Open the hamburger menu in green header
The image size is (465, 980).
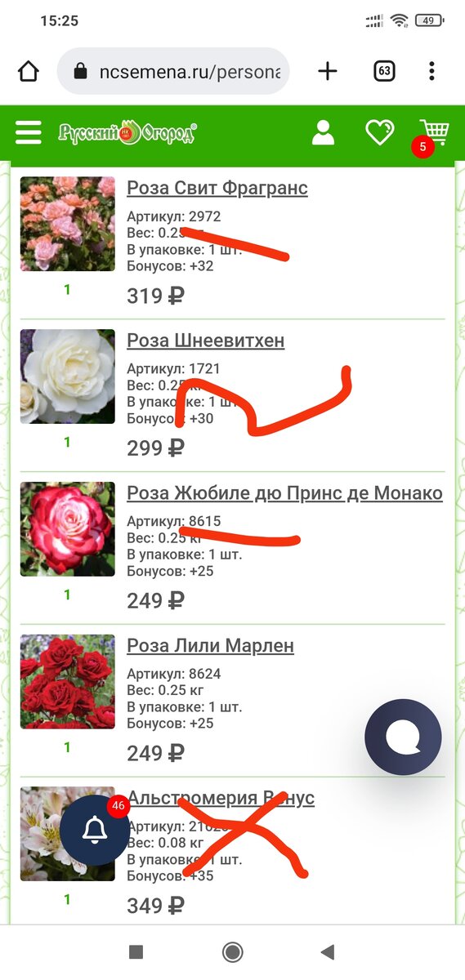tap(29, 133)
